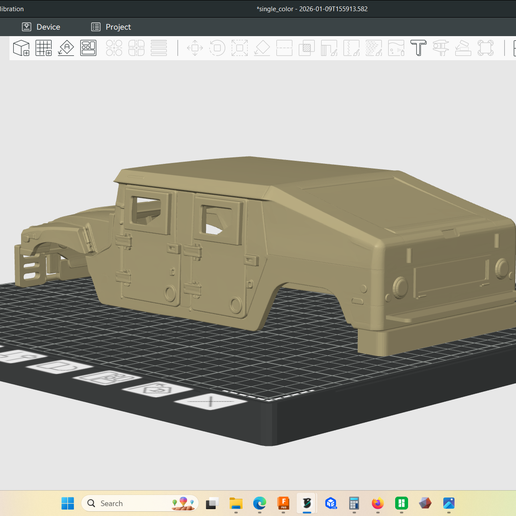Open the orange Fusion app on taskbar

283,503
